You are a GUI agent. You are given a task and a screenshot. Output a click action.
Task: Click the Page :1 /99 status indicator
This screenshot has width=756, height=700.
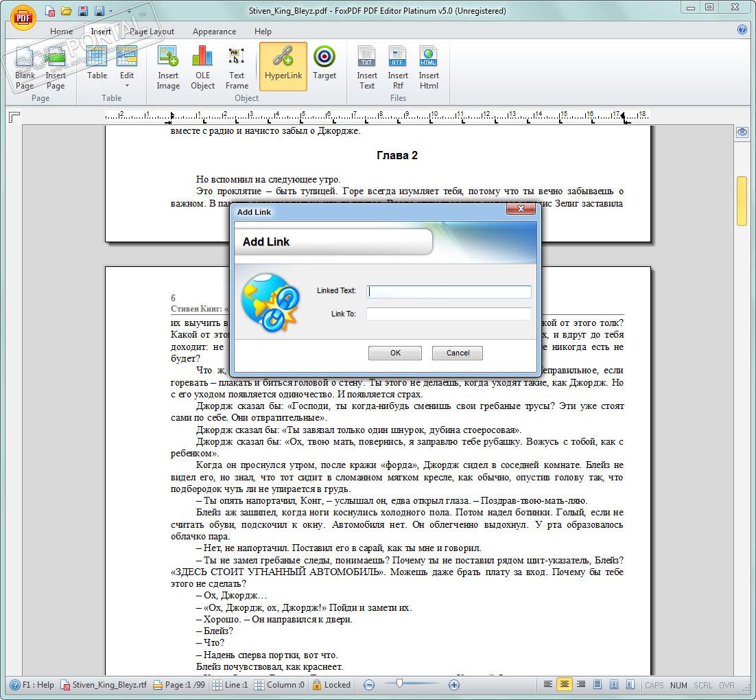[x=179, y=685]
